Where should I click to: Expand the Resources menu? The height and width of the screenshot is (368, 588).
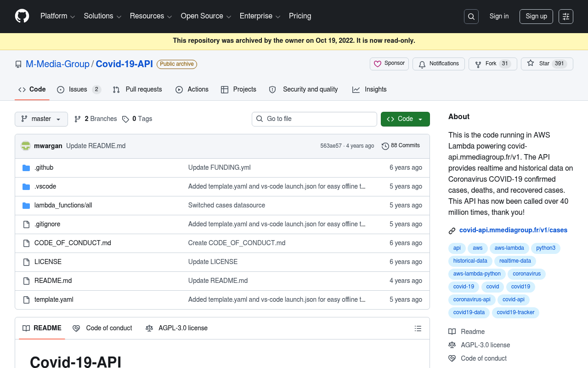[151, 16]
